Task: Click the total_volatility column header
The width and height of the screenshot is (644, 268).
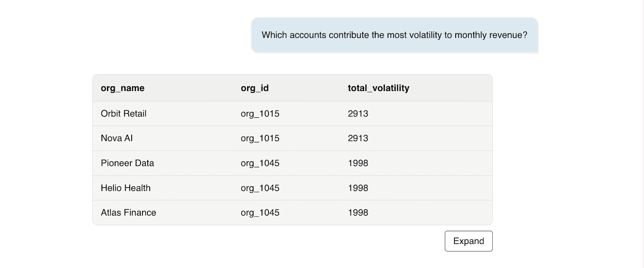Action: coord(378,88)
